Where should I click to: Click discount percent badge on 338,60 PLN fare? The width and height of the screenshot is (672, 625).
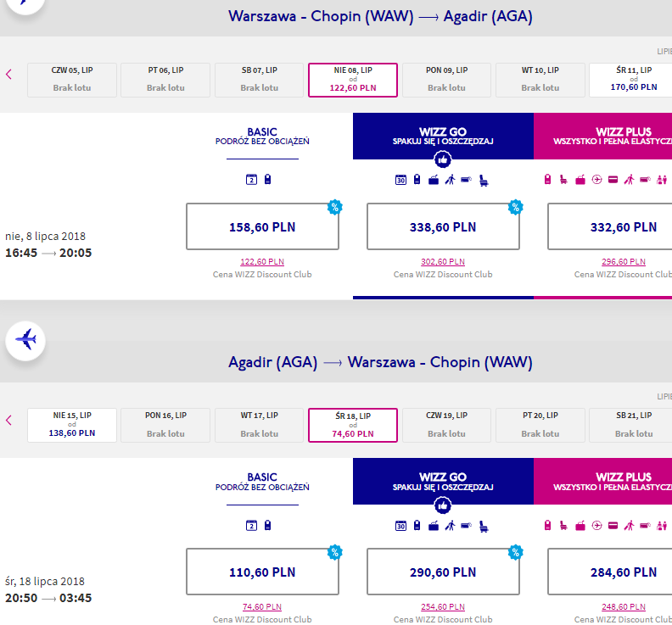coord(516,207)
